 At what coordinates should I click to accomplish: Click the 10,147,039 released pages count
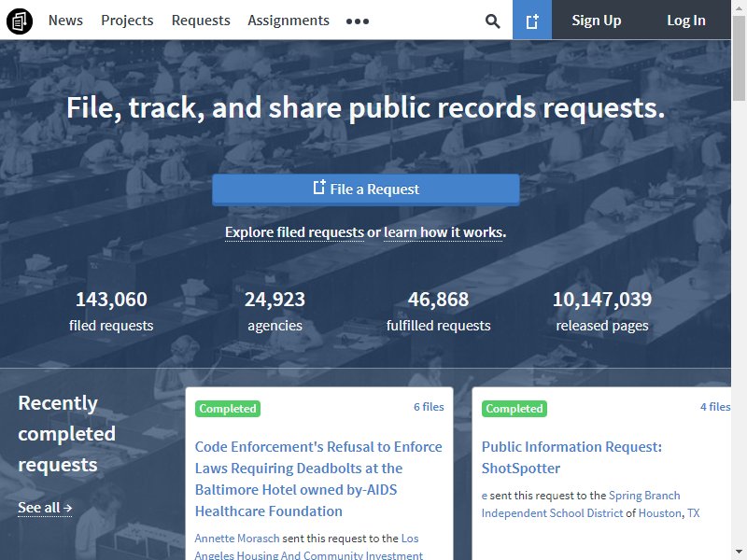pyautogui.click(x=602, y=311)
